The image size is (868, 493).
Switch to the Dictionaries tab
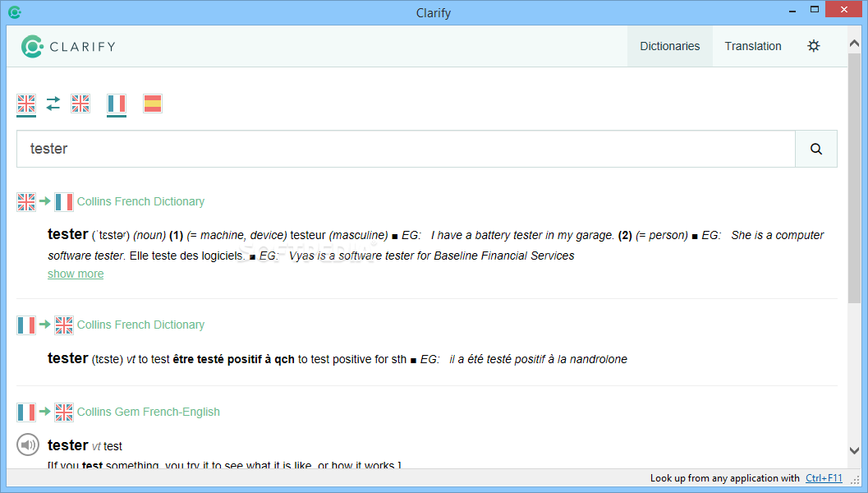pos(670,46)
